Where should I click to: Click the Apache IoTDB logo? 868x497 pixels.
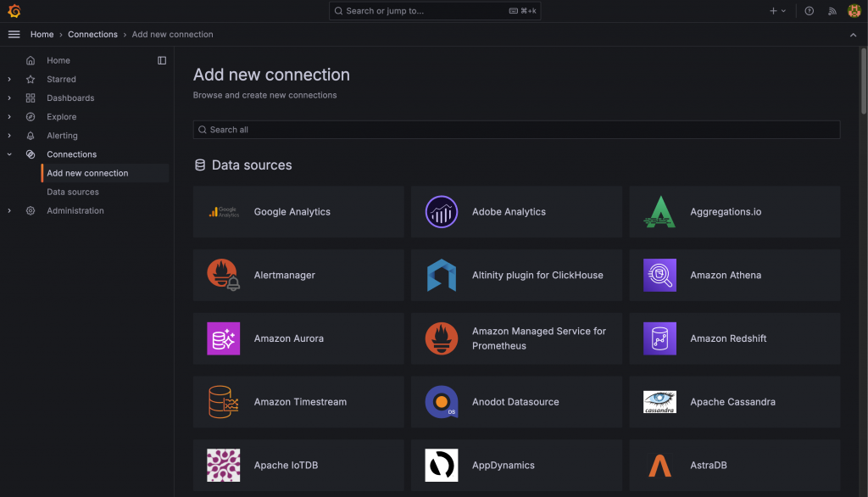pyautogui.click(x=224, y=466)
